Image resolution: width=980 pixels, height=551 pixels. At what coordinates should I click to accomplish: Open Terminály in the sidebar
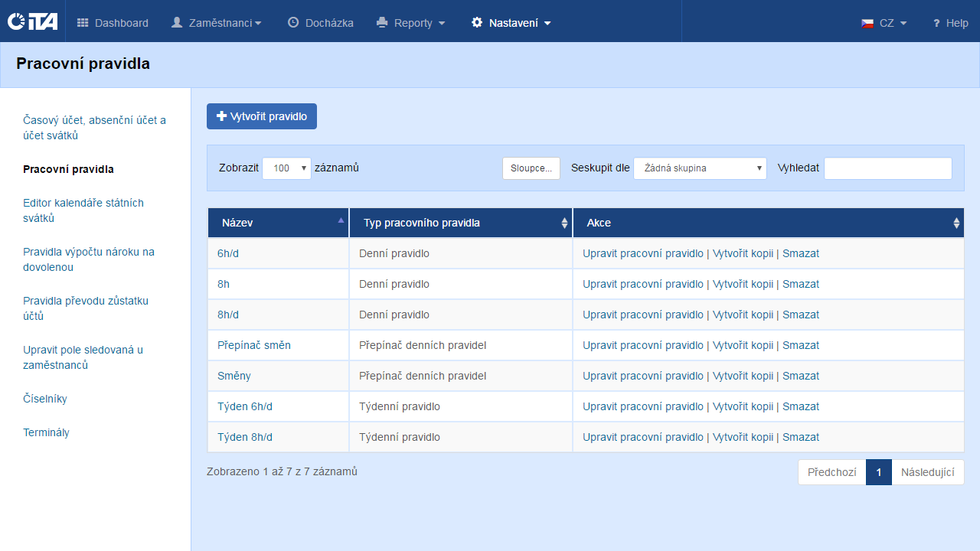46,432
